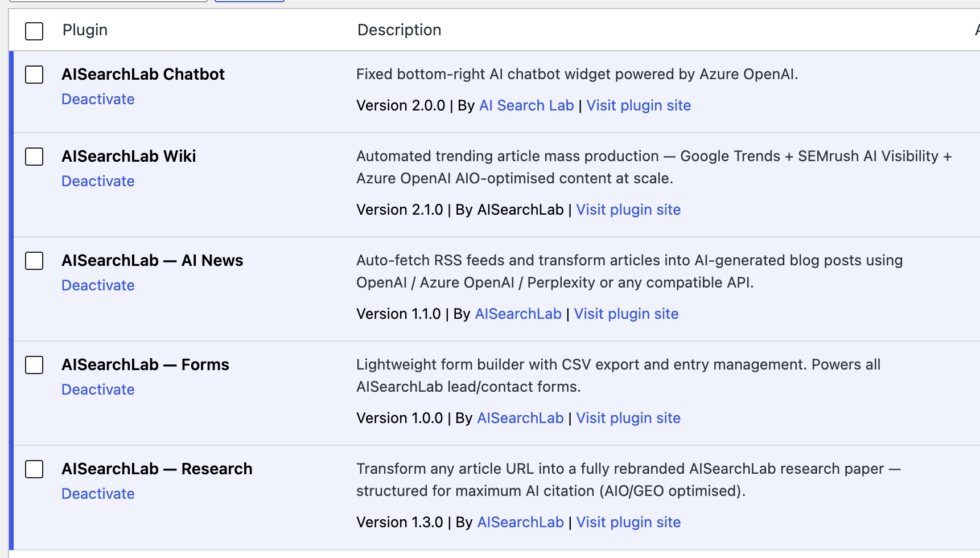
Task: Click the 'Auto-fetch RSS feeds' description
Action: (x=629, y=271)
